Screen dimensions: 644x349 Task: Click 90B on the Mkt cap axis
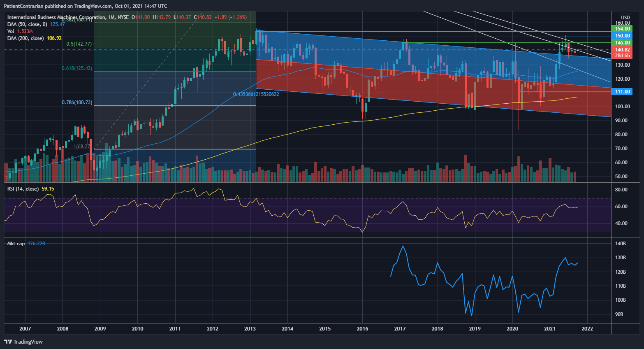pyautogui.click(x=619, y=314)
